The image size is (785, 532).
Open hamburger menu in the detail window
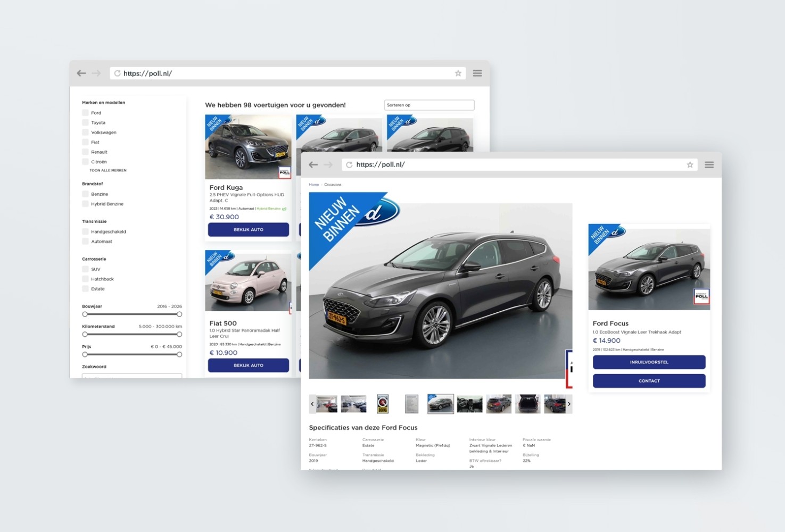tap(709, 165)
